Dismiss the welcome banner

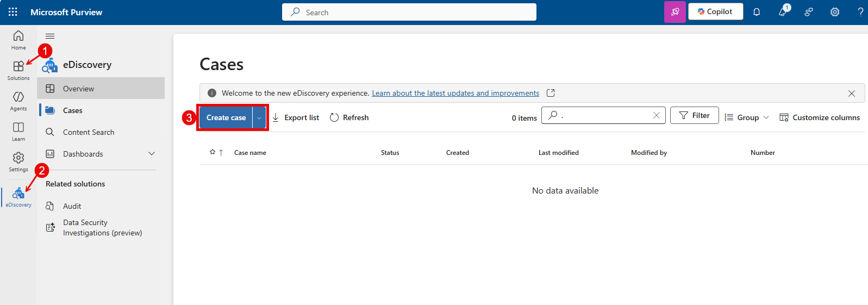(x=851, y=94)
